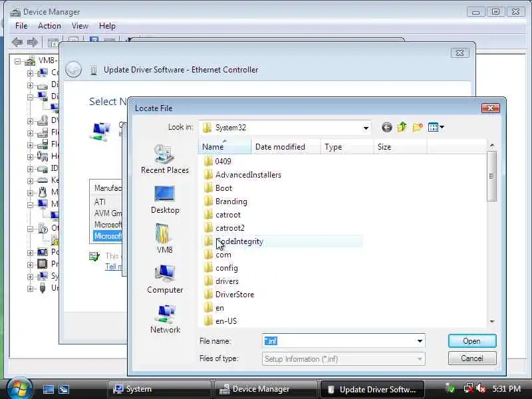Click the taskbar clock showing 5:31 PM
The width and height of the screenshot is (532, 399).
(506, 389)
